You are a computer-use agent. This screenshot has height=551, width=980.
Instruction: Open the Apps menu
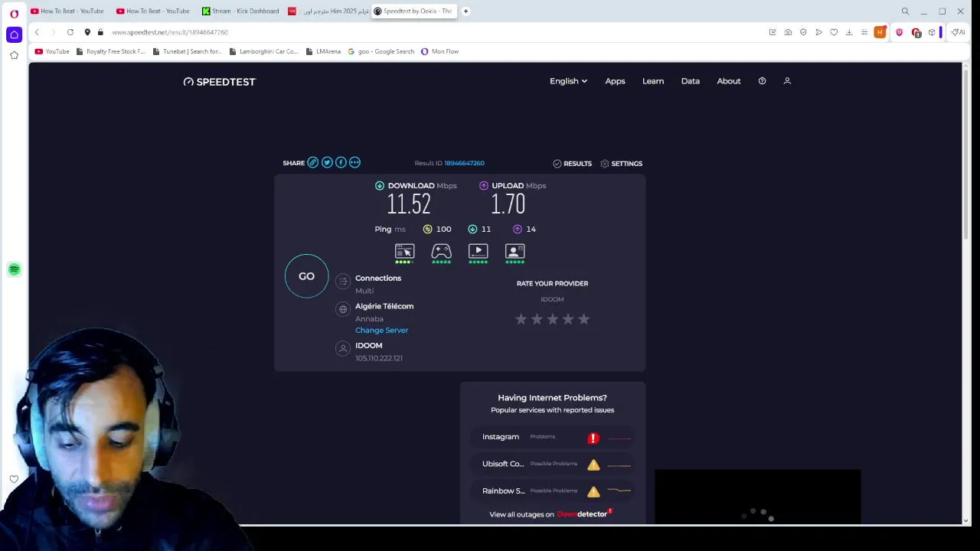coord(615,81)
